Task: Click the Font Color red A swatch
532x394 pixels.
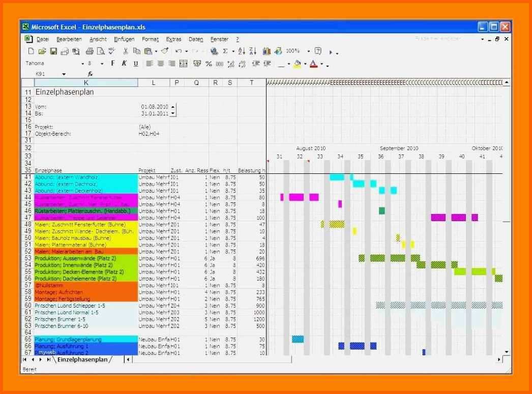Action: (313, 64)
